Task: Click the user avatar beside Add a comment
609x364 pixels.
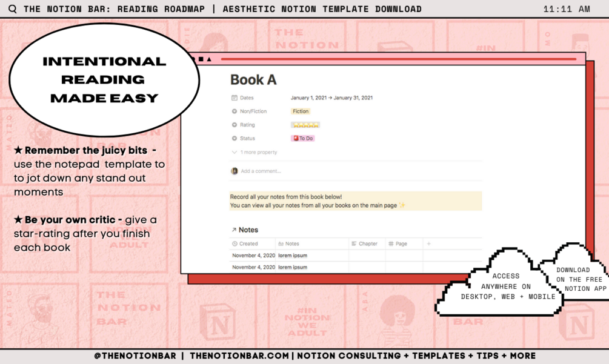Action: pos(234,171)
